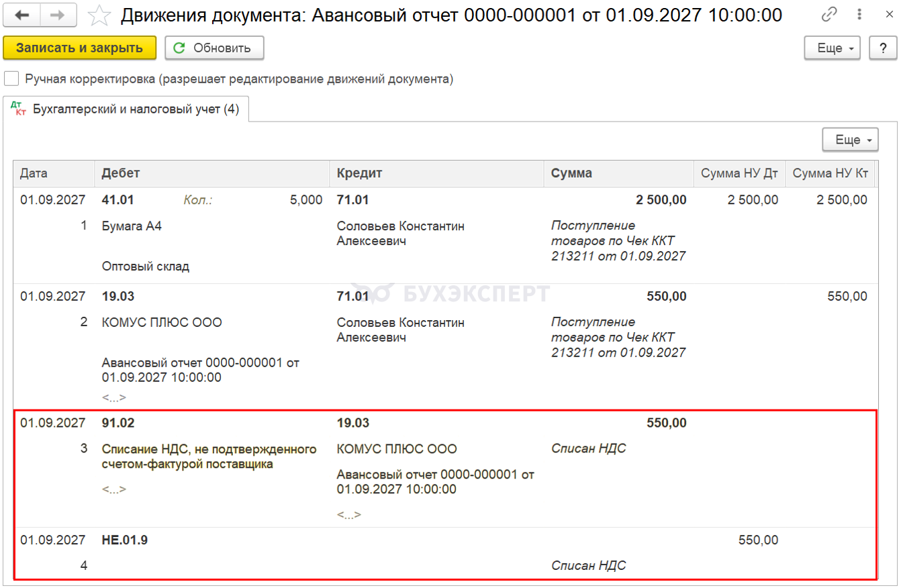
Task: Select the 41.01 debit account cell
Action: (x=118, y=200)
